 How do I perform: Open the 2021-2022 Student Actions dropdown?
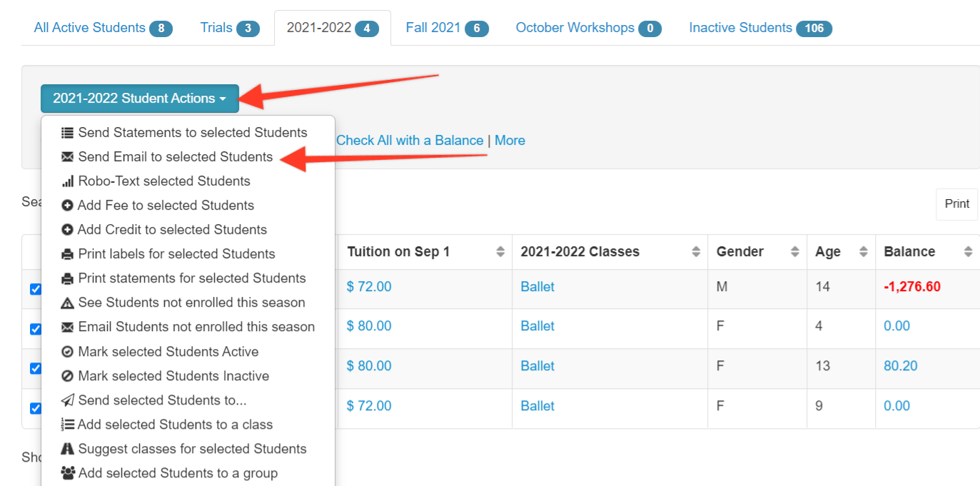coord(140,98)
